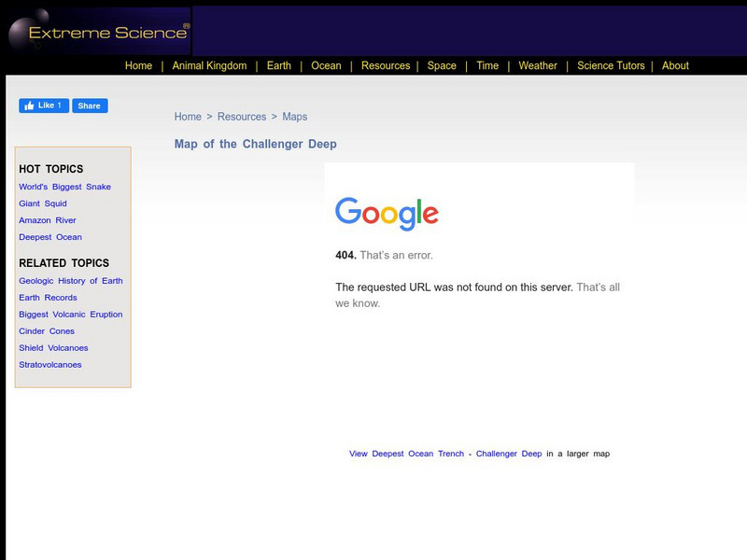Open the Animal Kingdom menu item
Image resolution: width=747 pixels, height=560 pixels.
click(209, 65)
